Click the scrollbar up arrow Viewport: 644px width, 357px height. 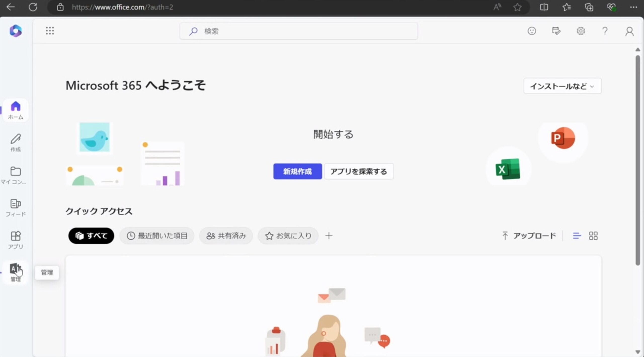click(637, 50)
